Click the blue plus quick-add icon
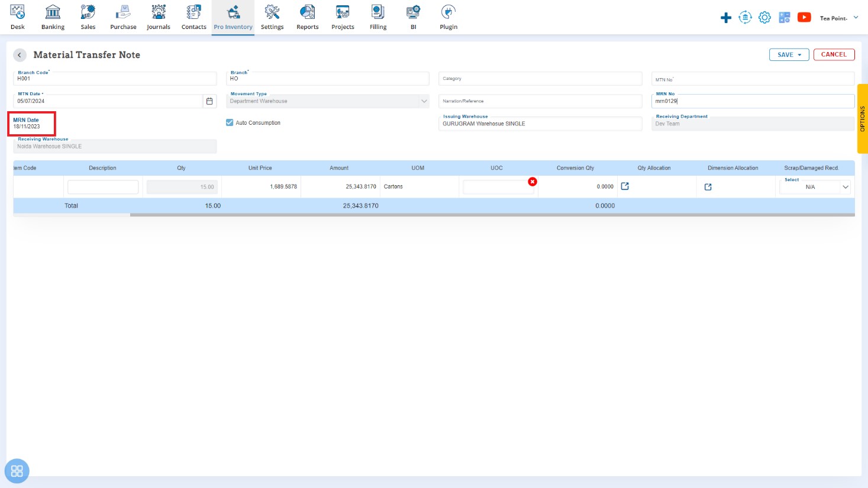The width and height of the screenshot is (868, 488). [x=726, y=18]
